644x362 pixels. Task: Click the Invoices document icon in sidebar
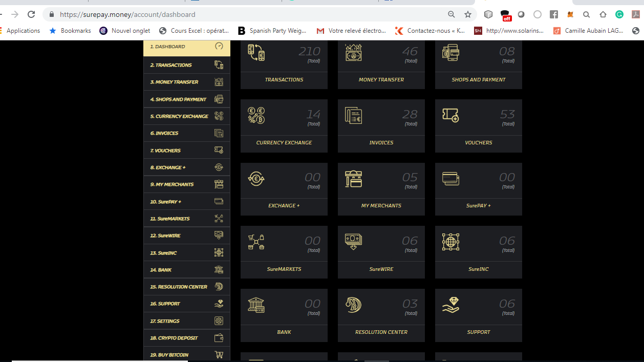click(219, 133)
